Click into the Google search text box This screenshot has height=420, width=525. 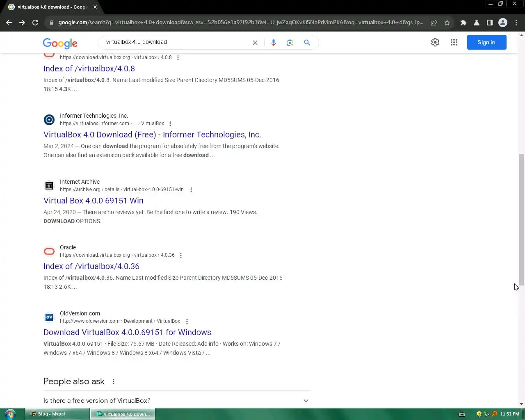coord(176,42)
